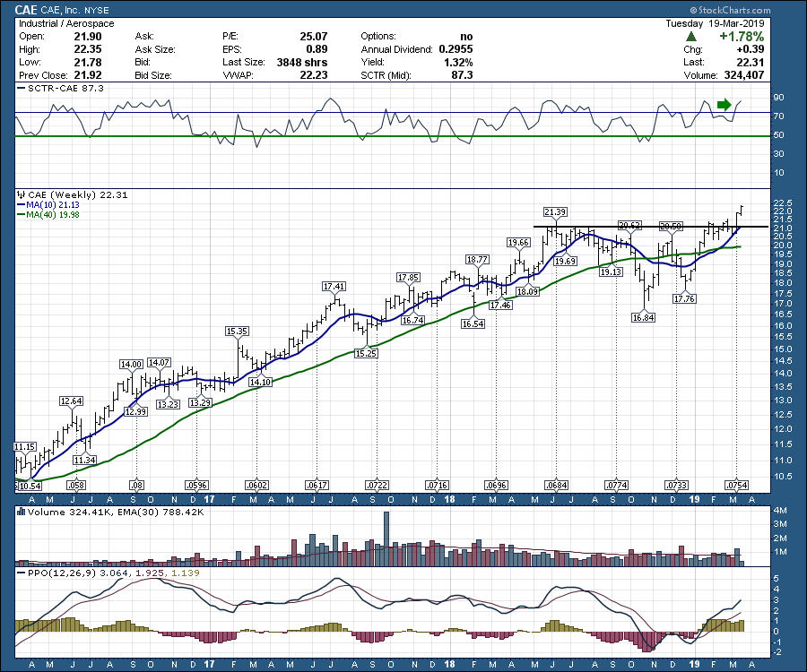Click the 18.77 high price label
Screen dimensions: 807x672
click(477, 260)
